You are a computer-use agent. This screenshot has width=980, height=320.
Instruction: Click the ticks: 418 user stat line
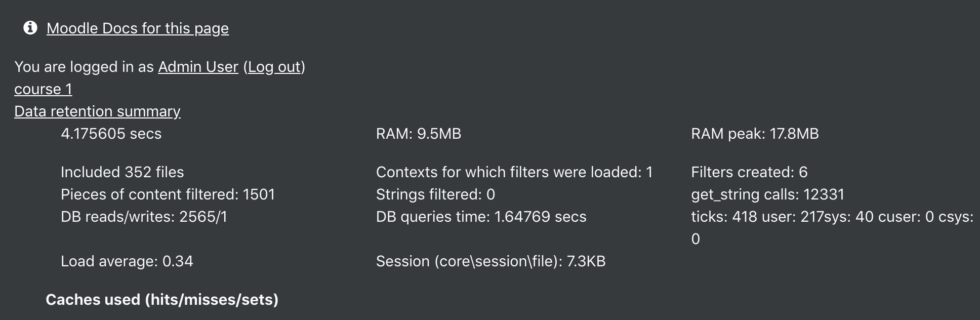coord(832,228)
